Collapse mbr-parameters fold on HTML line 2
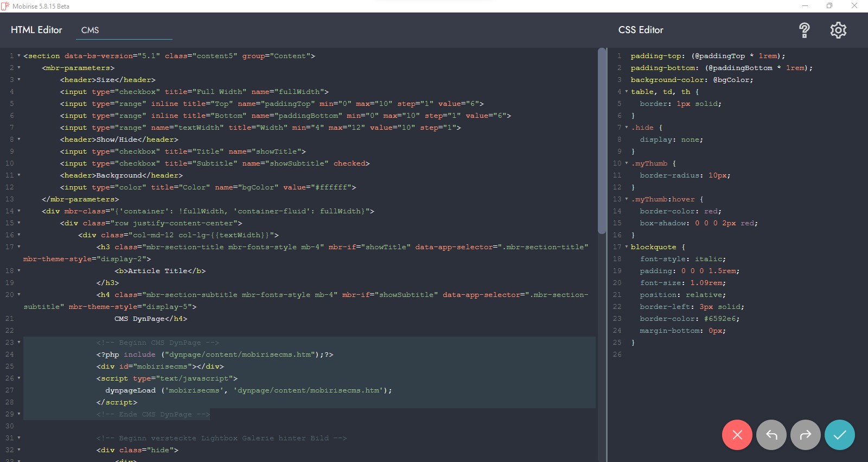 pyautogui.click(x=19, y=68)
